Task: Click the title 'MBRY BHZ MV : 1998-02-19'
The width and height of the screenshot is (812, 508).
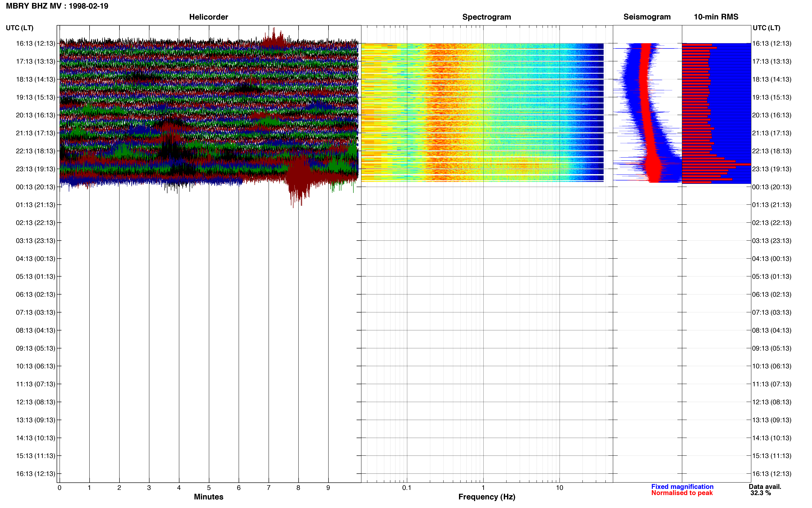Action: (57, 6)
